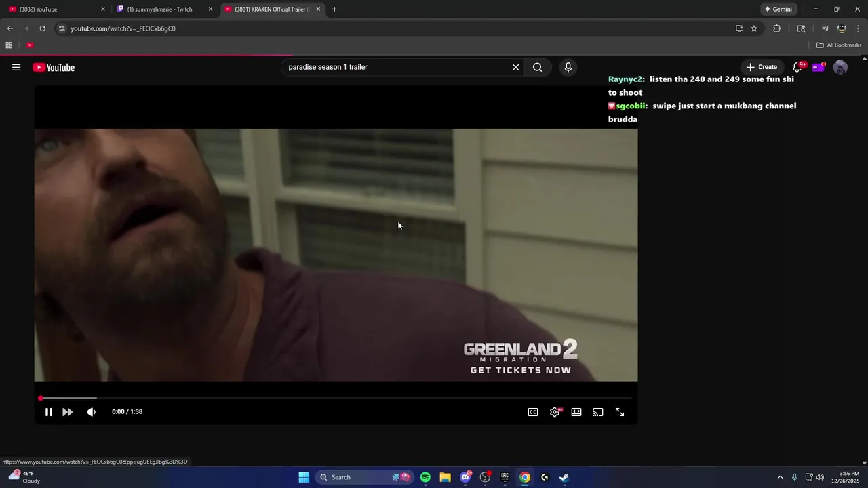Screen dimensions: 868x488
Task: Click chat username sgcobii
Action: (x=631, y=106)
